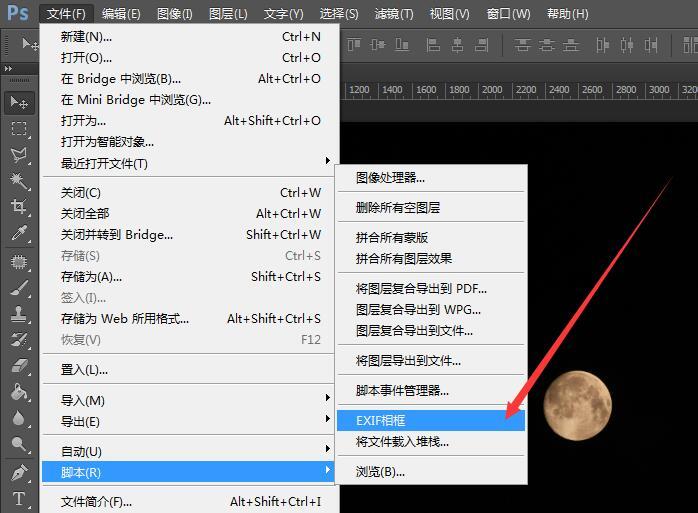Select the Crop tool
The height and width of the screenshot is (513, 698).
(x=19, y=206)
